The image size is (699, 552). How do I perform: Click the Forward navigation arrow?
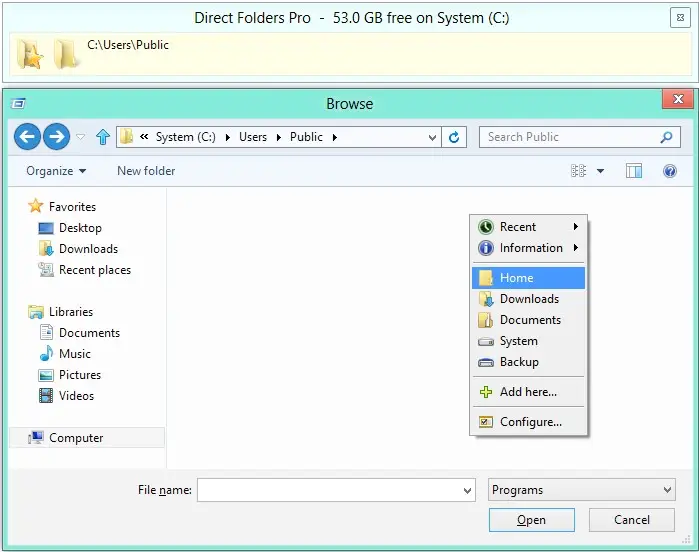(57, 136)
